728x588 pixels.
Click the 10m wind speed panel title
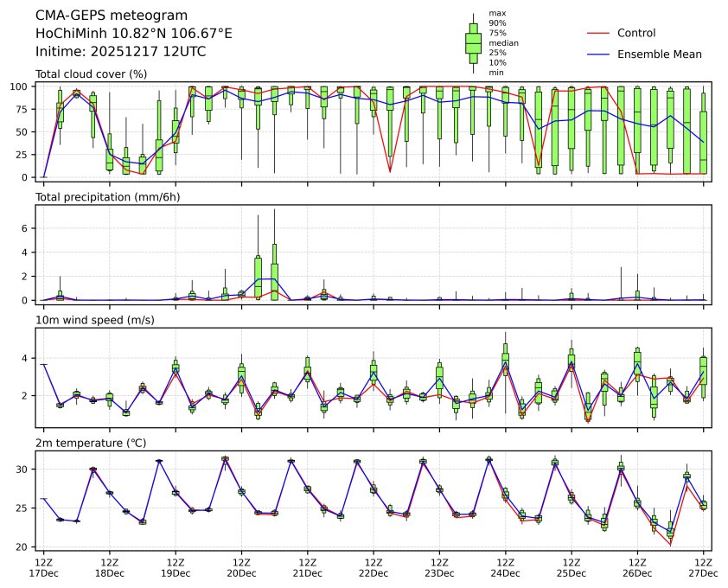click(91, 320)
